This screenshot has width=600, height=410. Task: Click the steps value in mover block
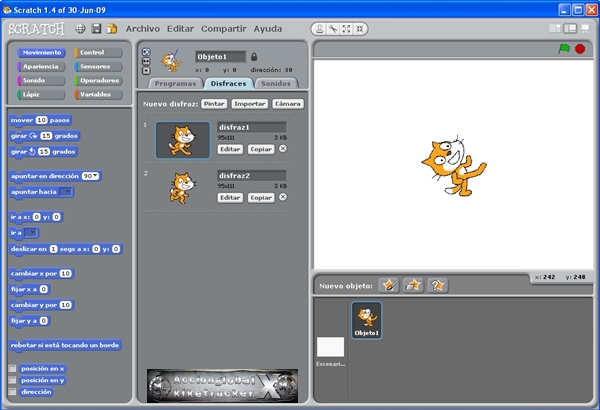tap(41, 120)
